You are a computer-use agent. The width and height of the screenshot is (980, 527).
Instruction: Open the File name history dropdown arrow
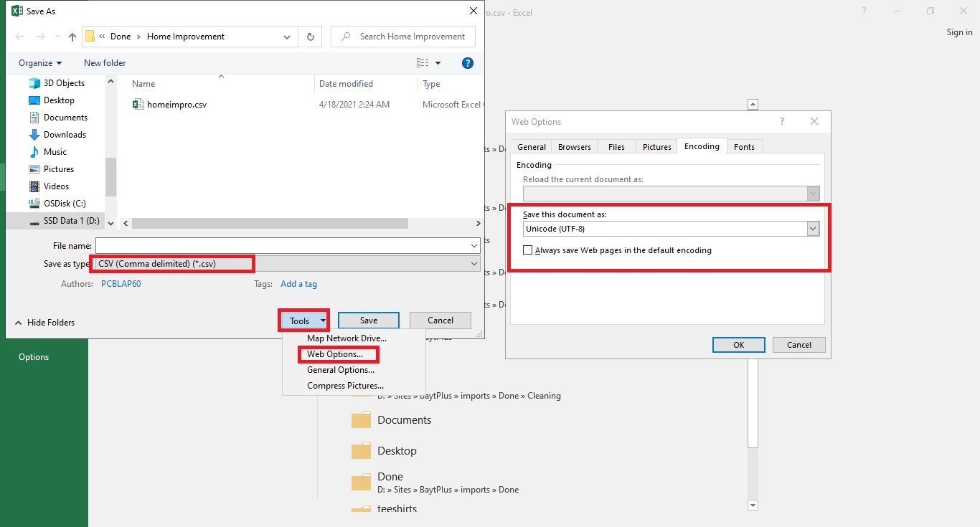pyautogui.click(x=474, y=246)
